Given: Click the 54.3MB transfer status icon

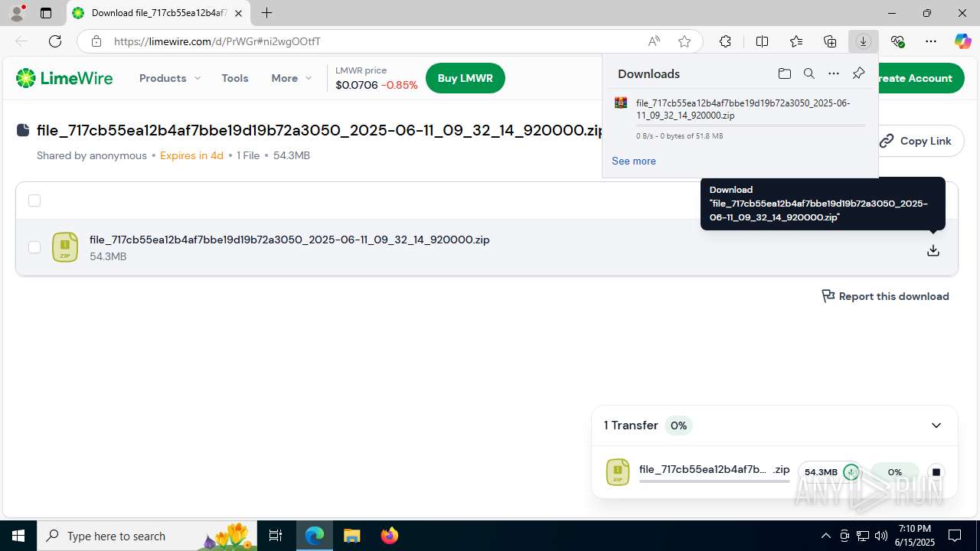Looking at the screenshot, I should pyautogui.click(x=851, y=472).
